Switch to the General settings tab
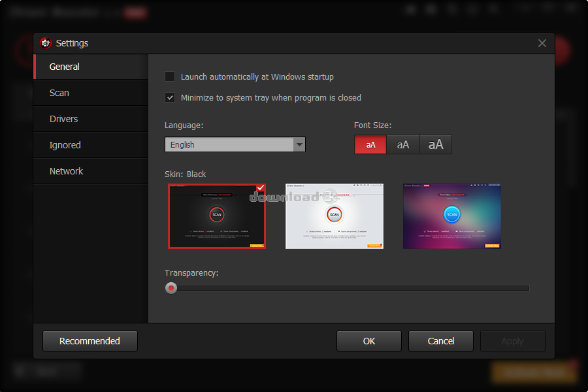588x392 pixels. [x=65, y=67]
